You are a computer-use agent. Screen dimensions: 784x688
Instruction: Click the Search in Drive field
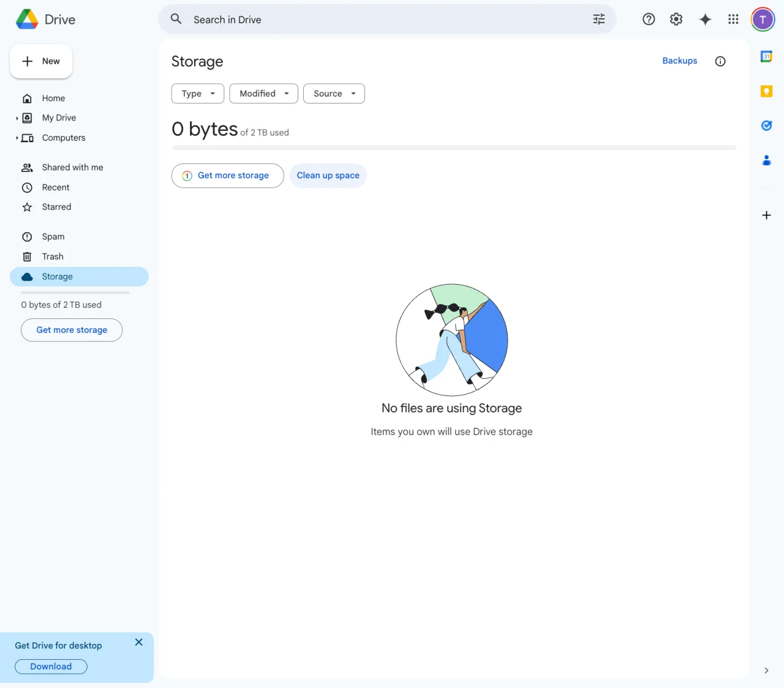[x=387, y=19]
